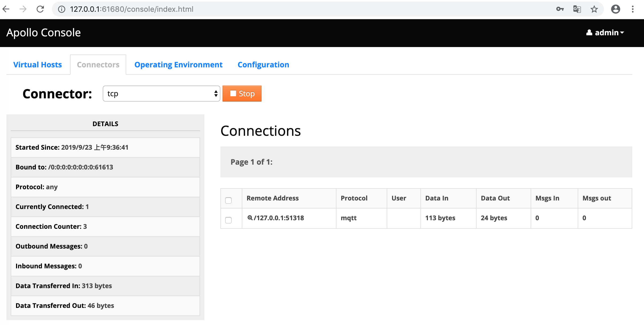Click the Outbound Messages: 0 row
This screenshot has width=644, height=325.
tap(105, 246)
